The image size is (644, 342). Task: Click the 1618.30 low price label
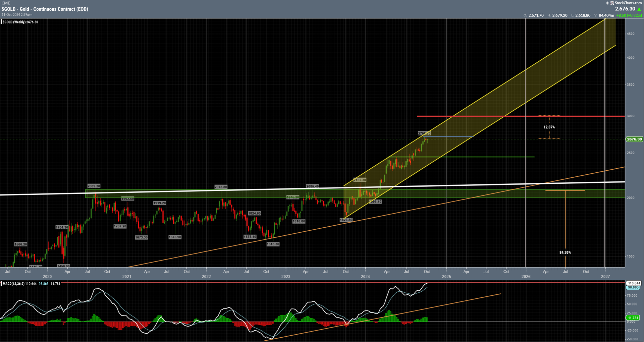click(x=273, y=244)
